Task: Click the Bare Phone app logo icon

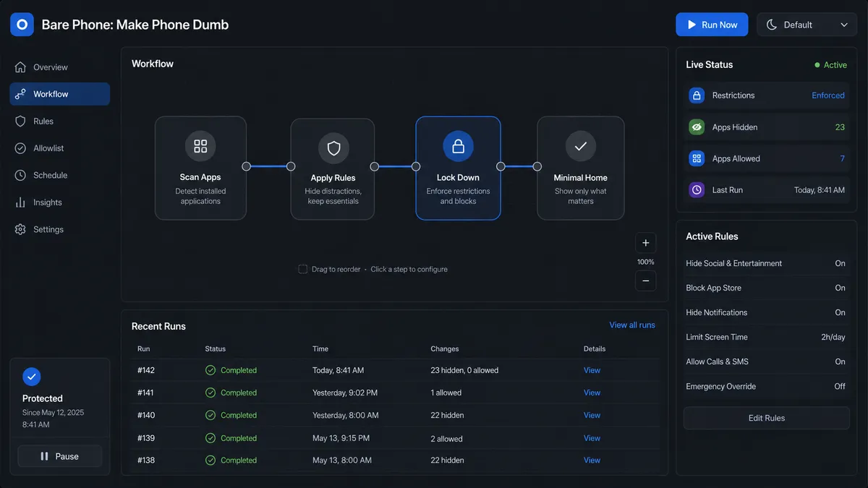Action: click(x=22, y=25)
